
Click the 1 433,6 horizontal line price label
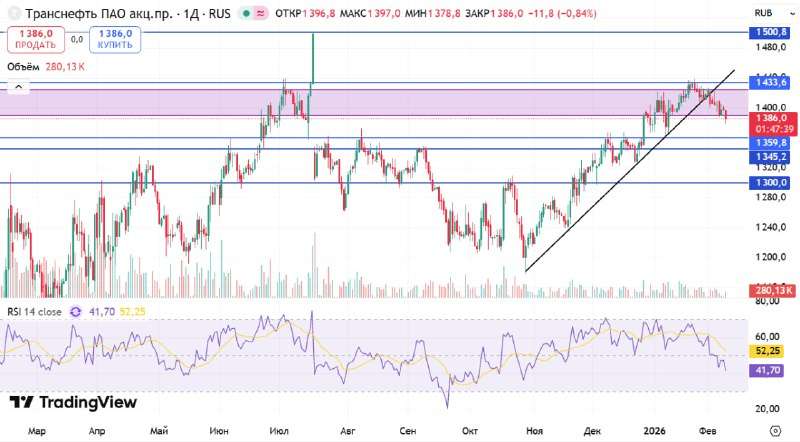coord(769,82)
